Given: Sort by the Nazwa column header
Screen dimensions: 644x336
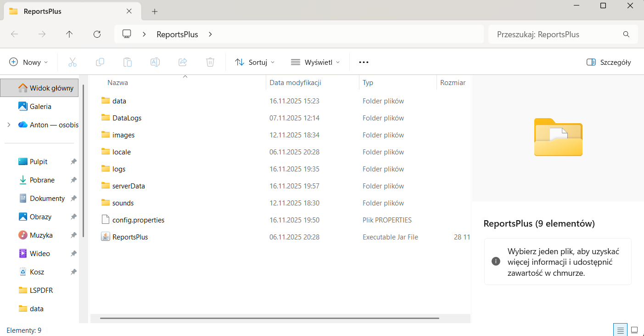Looking at the screenshot, I should 118,83.
